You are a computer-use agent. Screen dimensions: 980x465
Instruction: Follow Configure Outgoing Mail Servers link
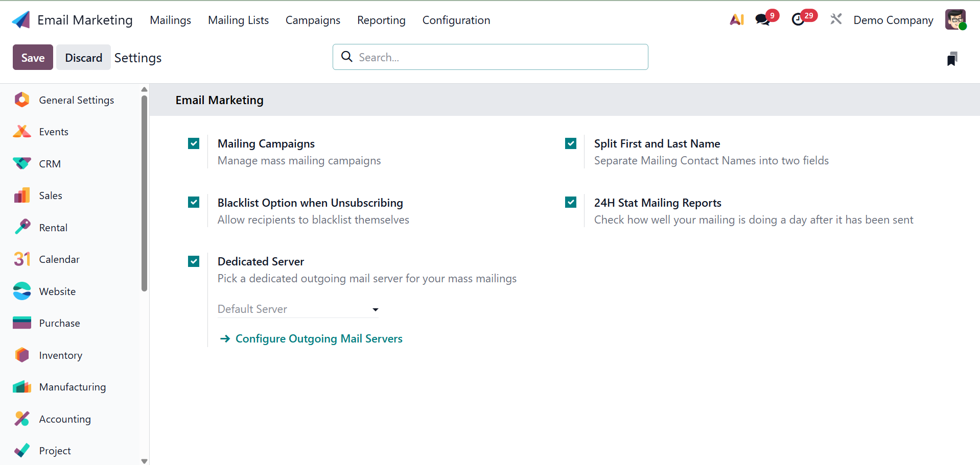point(318,339)
